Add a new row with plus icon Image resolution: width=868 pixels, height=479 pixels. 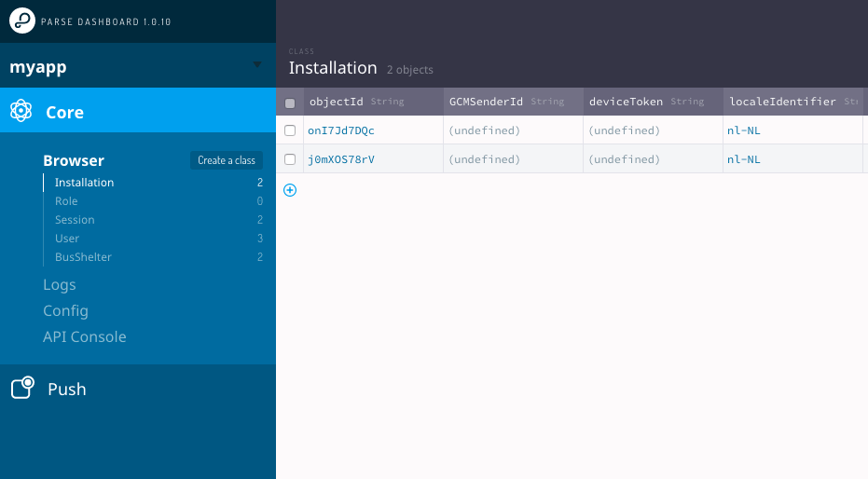pyautogui.click(x=290, y=190)
